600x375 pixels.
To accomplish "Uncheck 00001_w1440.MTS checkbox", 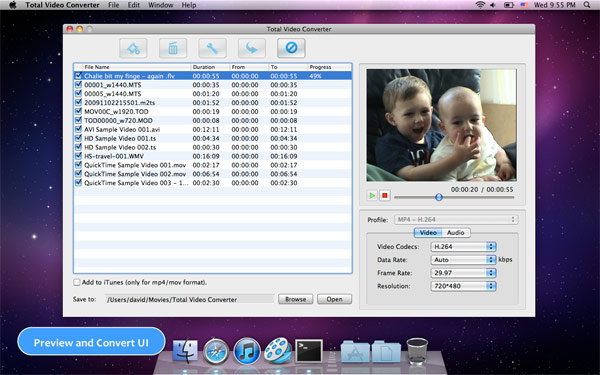I will pyautogui.click(x=78, y=85).
